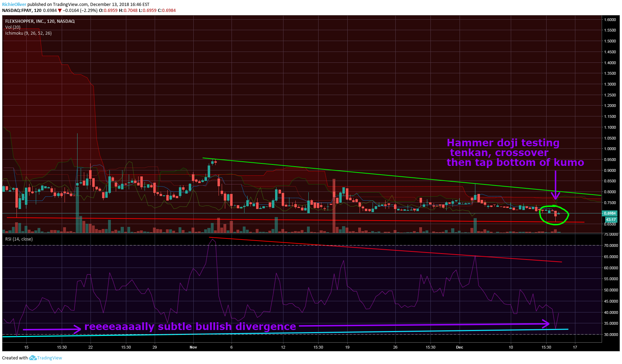Click the 1.2500 price axis label
Image resolution: width=622 pixels, height=364 pixels.
(610, 95)
